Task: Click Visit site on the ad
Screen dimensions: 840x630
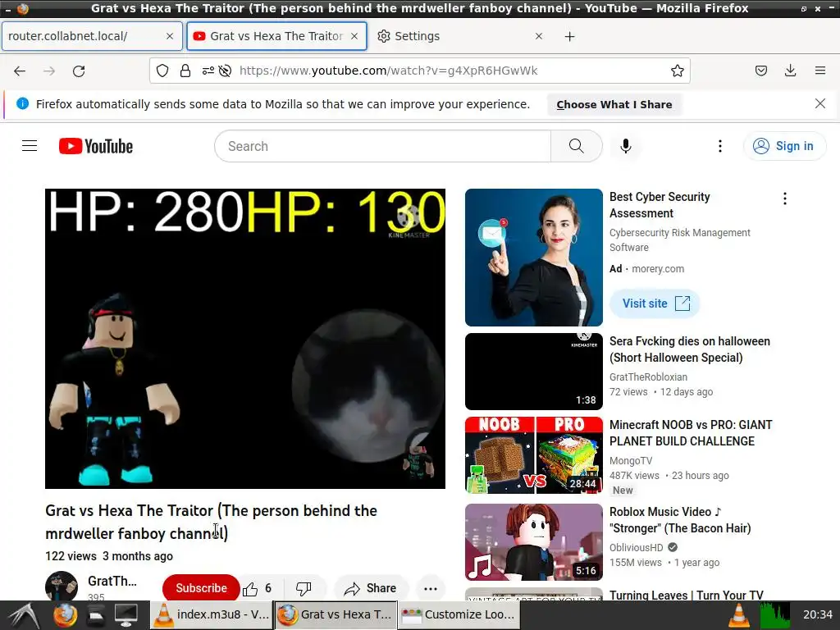Action: (x=655, y=304)
